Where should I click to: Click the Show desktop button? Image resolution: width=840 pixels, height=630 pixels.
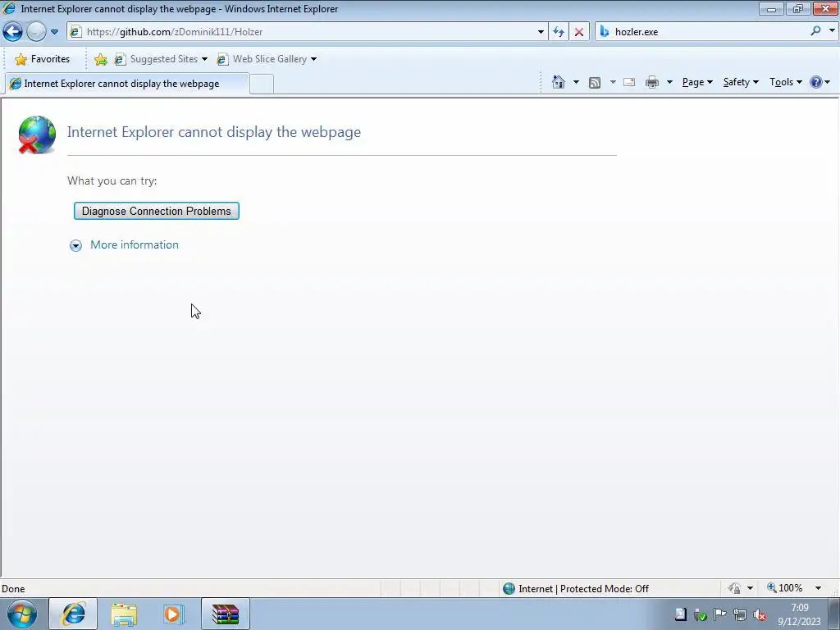click(x=833, y=614)
